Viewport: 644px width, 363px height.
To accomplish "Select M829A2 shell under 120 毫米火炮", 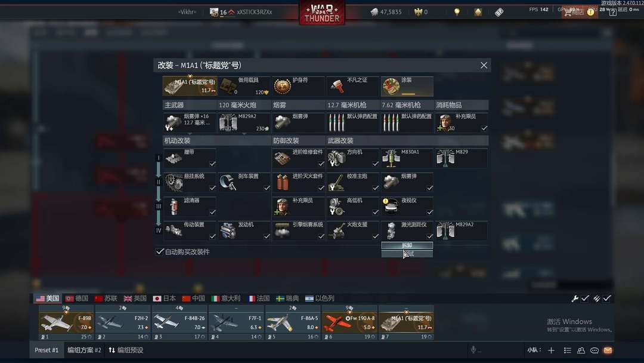I will coord(244,122).
